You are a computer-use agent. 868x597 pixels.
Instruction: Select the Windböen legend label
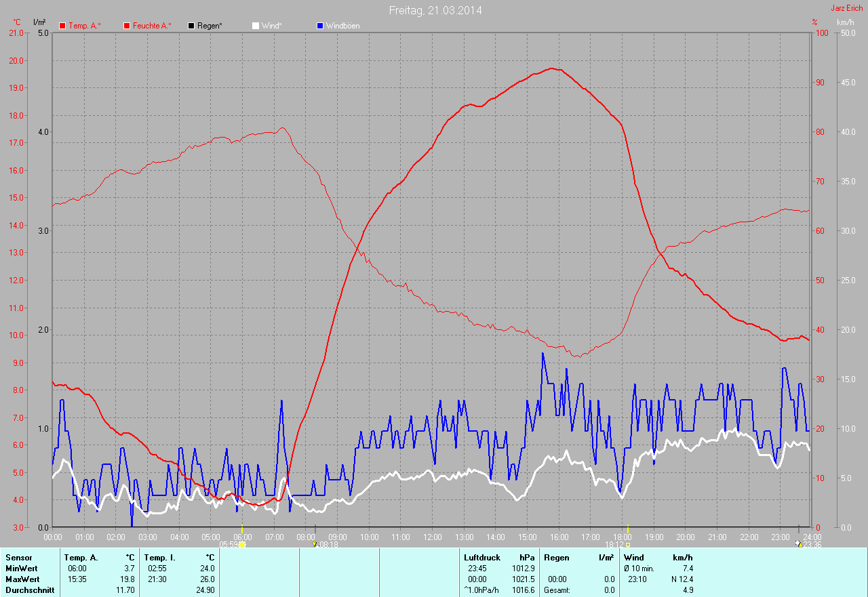(343, 26)
